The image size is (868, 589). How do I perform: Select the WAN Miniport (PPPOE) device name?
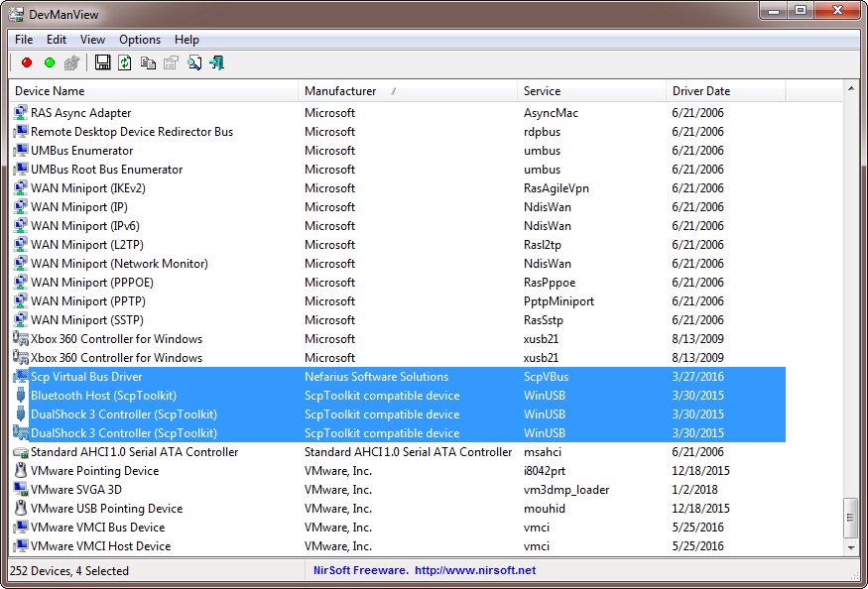point(92,283)
